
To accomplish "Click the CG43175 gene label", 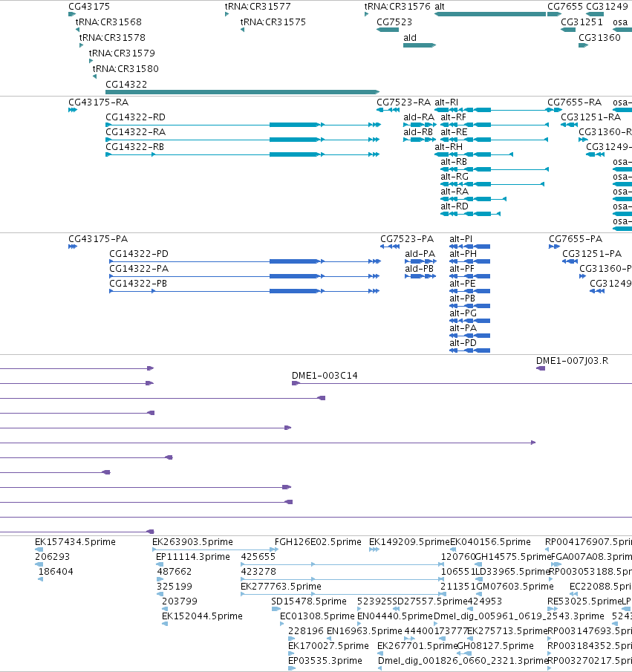I will (89, 7).
